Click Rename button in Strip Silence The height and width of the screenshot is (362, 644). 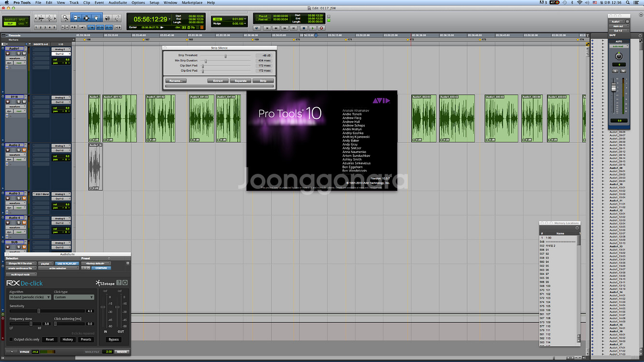pos(175,81)
